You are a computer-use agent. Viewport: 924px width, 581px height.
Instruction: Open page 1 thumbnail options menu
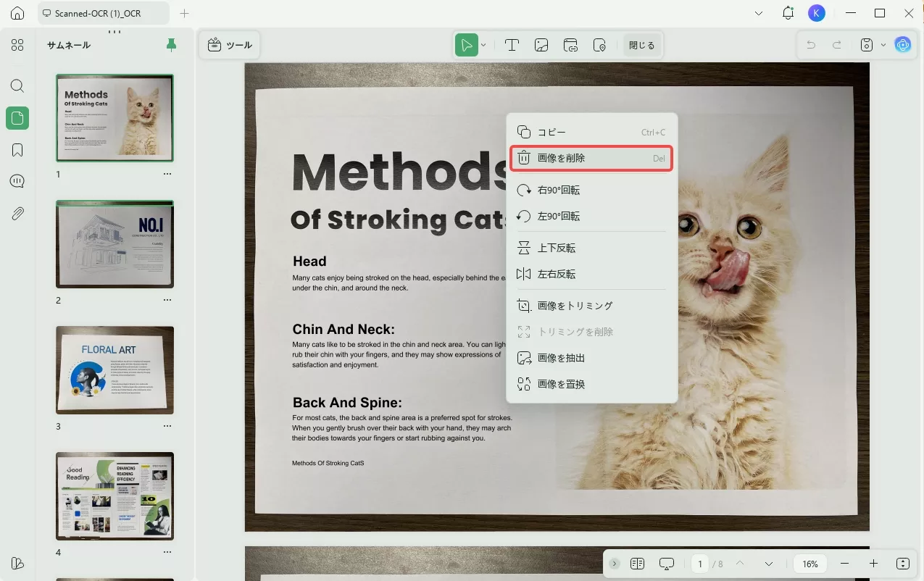click(167, 174)
